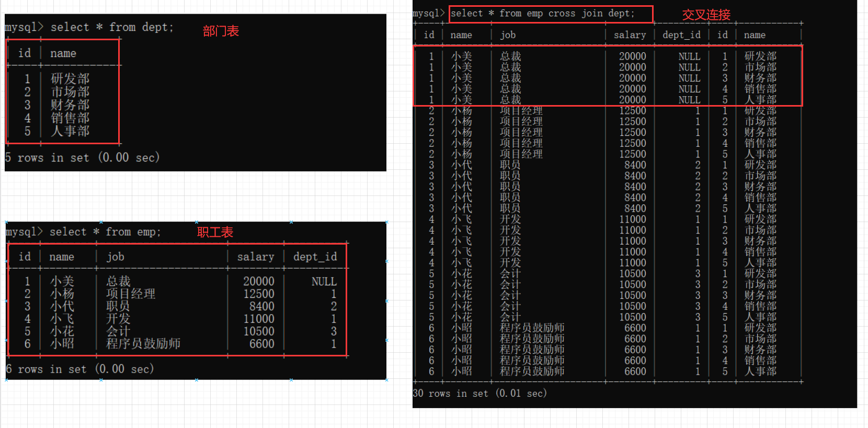The width and height of the screenshot is (868, 428).
Task: Click 市场部 on the 小飞 cross join row
Action: (x=760, y=230)
